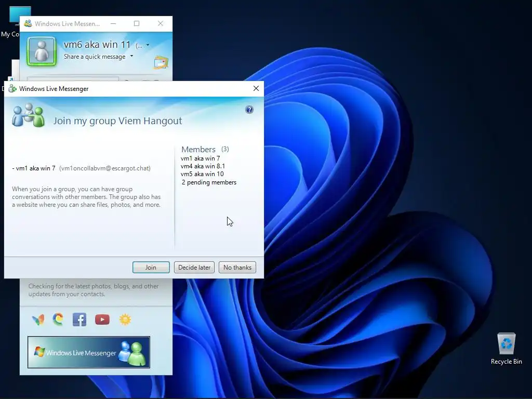Image resolution: width=532 pixels, height=399 pixels.
Task: Click the invite dialog title bar icon
Action: (12, 88)
